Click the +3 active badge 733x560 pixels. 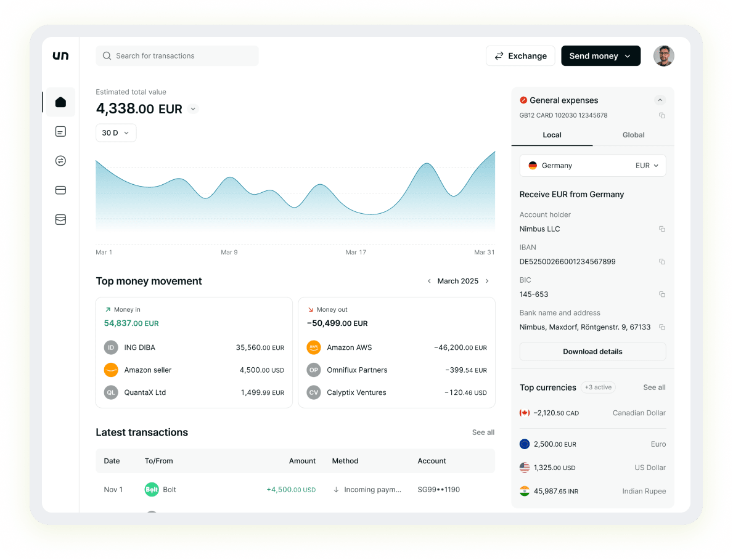(599, 387)
